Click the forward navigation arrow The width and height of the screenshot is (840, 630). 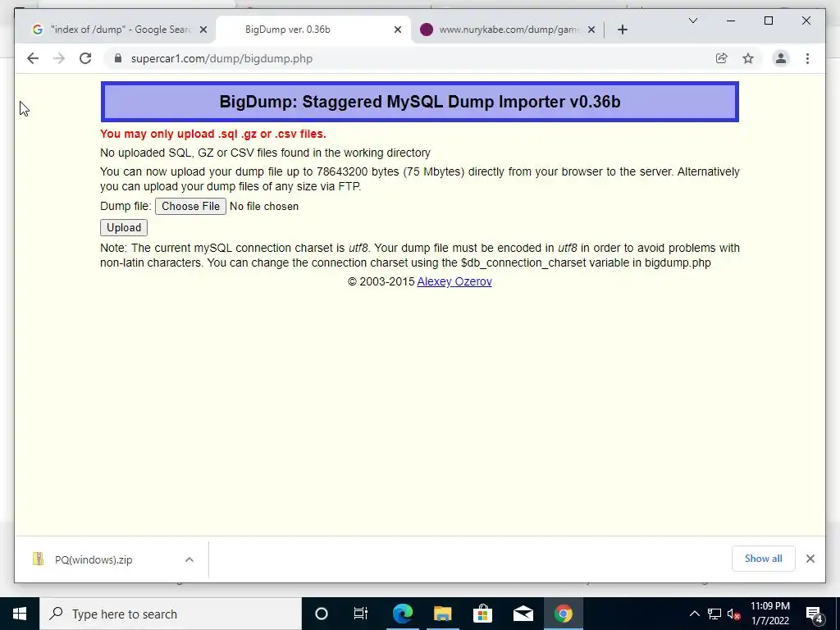click(59, 58)
